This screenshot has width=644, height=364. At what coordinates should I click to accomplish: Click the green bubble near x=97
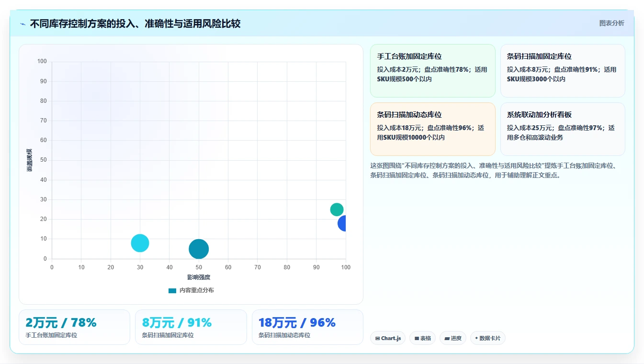click(337, 210)
